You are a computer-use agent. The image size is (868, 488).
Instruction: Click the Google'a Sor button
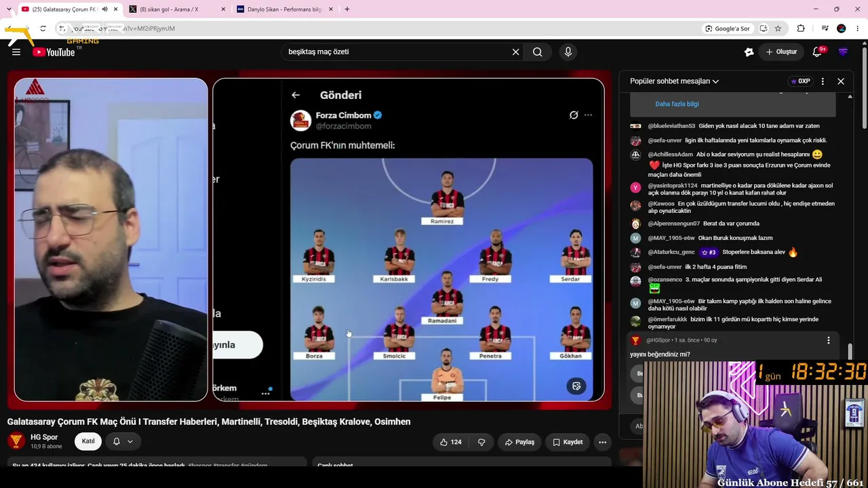(x=727, y=28)
